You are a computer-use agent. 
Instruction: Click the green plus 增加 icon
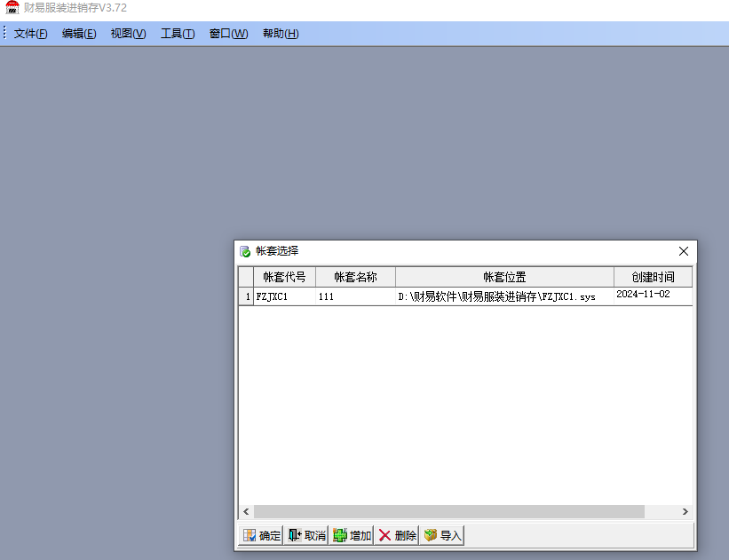click(340, 536)
